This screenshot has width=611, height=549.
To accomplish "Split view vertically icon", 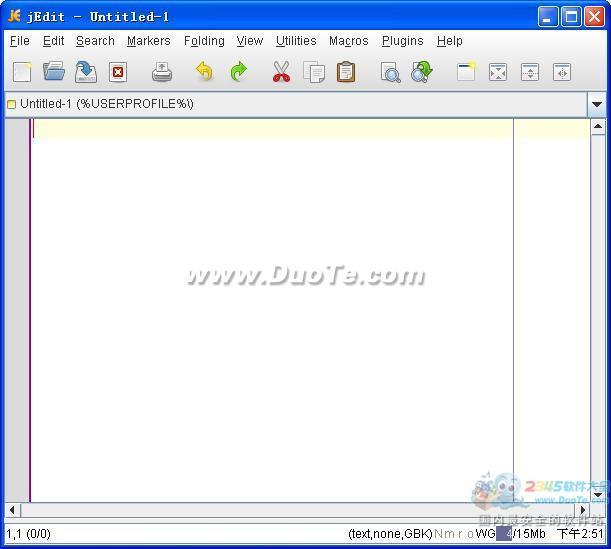I will [x=562, y=72].
